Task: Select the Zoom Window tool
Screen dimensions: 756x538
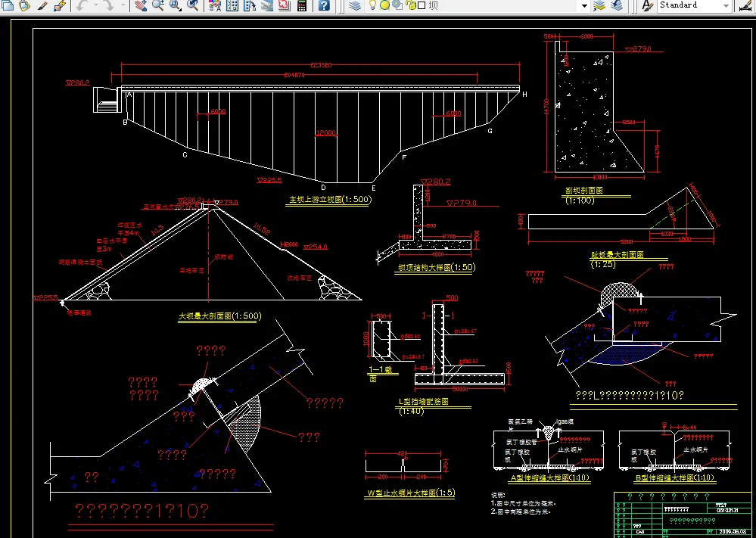Action: coord(175,5)
